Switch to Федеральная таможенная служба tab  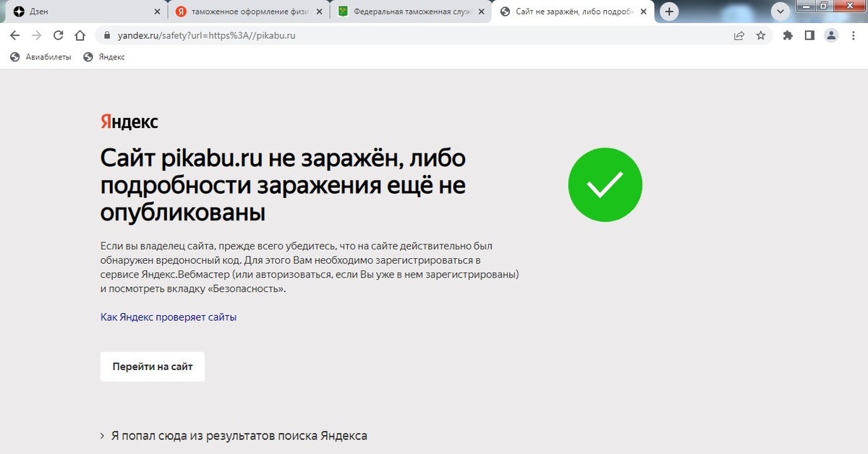(x=411, y=12)
